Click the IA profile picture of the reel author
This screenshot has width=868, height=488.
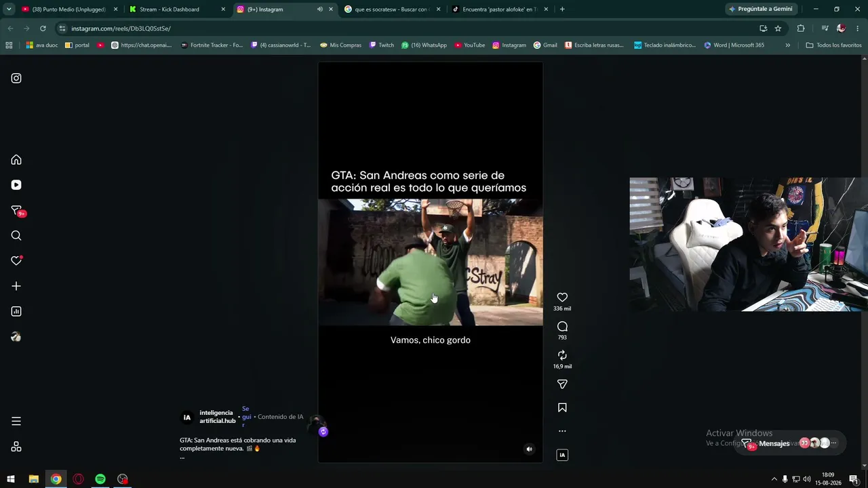point(187,418)
